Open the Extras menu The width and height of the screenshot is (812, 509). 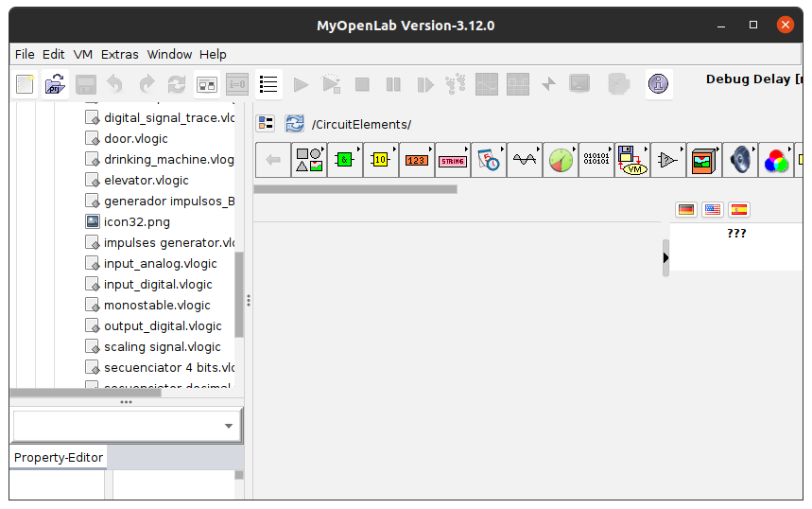120,55
